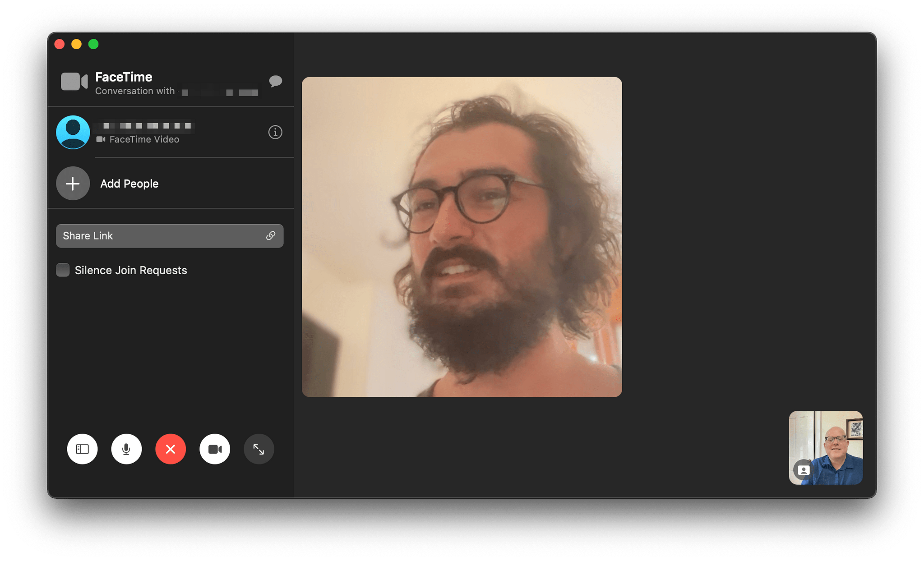Click the info icon beside the contact
Screen dimensions: 924x561
(x=275, y=132)
